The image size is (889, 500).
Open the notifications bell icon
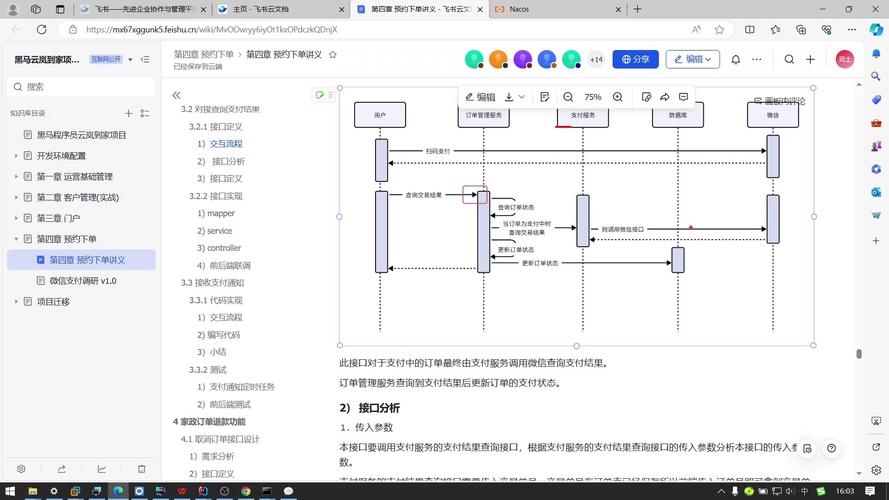click(736, 59)
